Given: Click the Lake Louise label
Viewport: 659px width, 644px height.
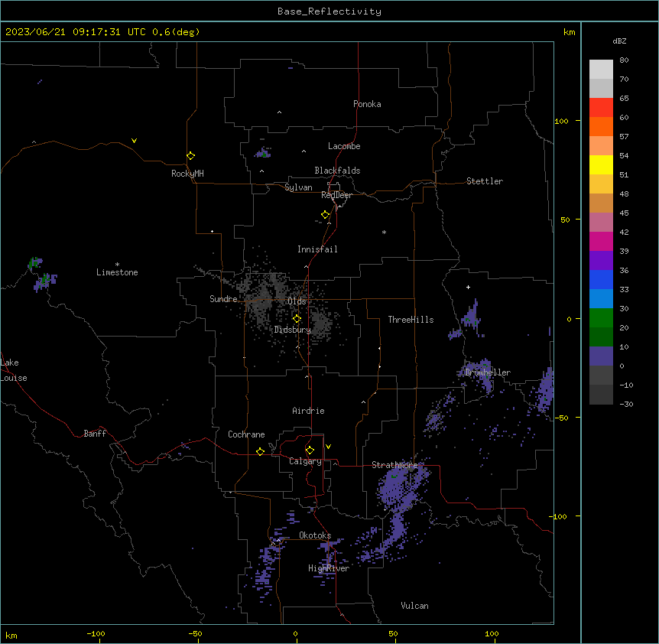Looking at the screenshot, I should point(14,370).
